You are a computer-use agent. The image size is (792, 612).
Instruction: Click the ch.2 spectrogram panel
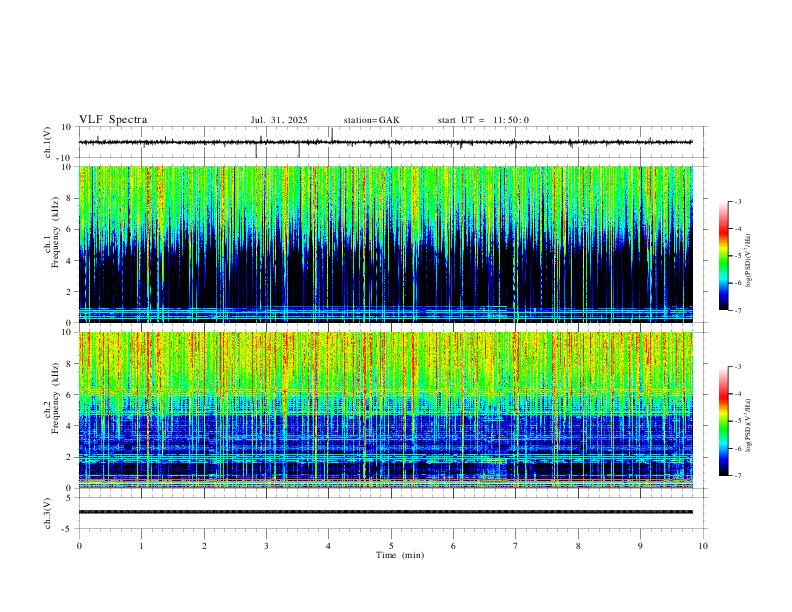(386, 410)
